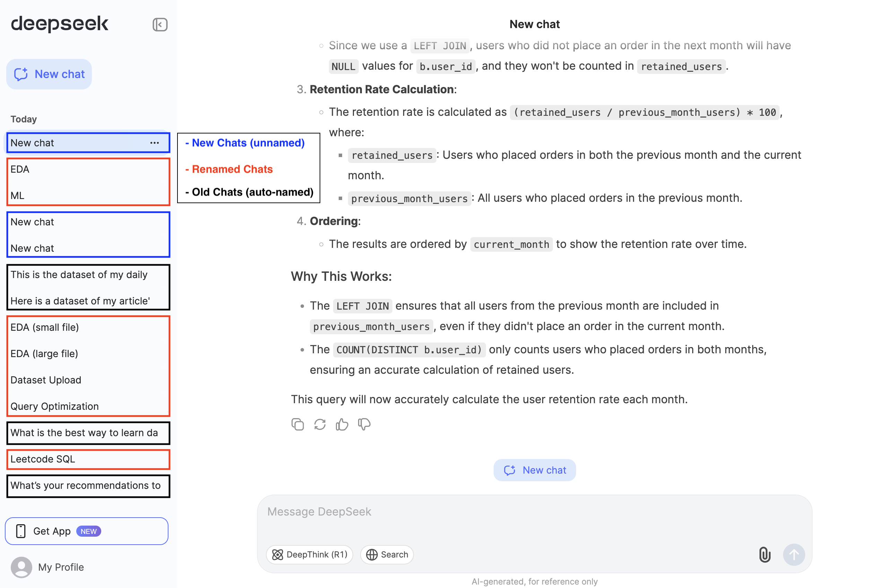Click the 'current_month' code snippet
The height and width of the screenshot is (588, 877).
(x=511, y=244)
